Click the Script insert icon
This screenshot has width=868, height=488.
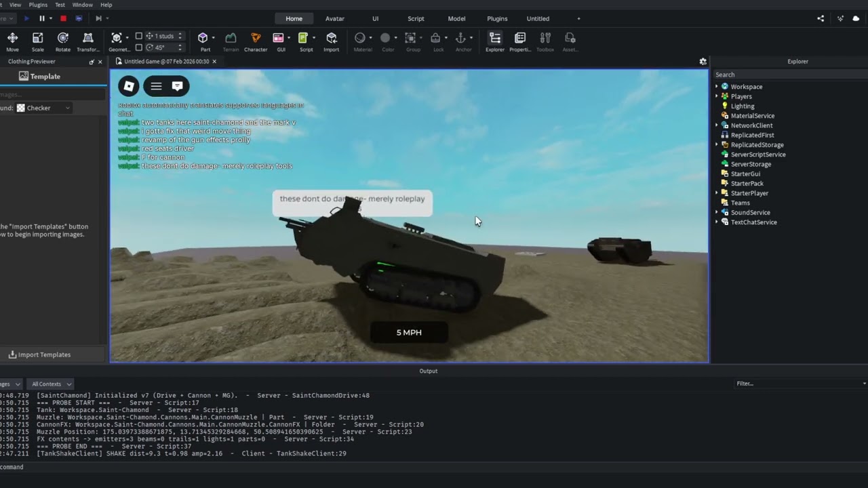pyautogui.click(x=303, y=38)
